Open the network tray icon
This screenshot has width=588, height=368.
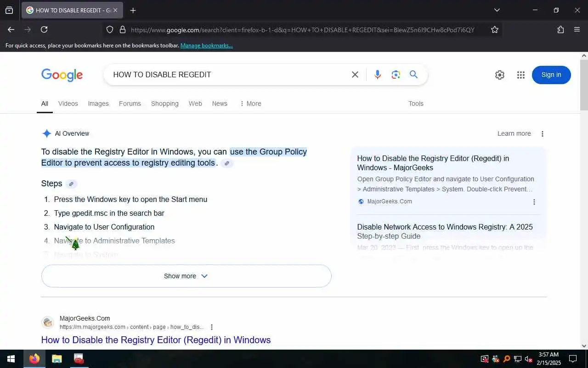pos(518,359)
